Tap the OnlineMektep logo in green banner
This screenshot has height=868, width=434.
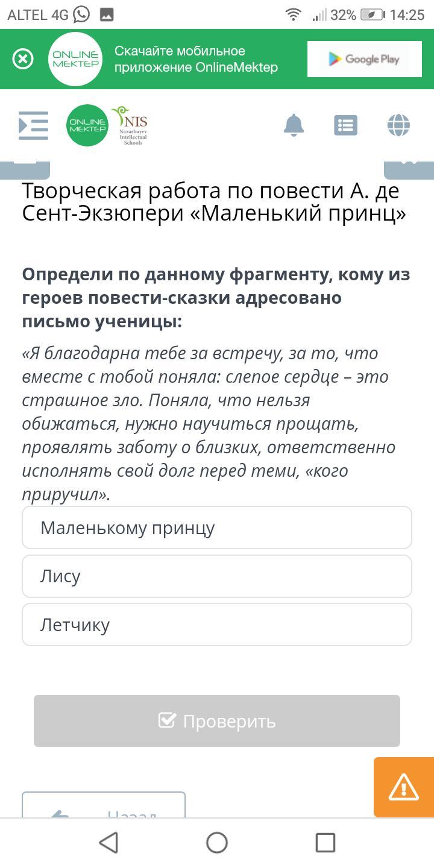point(76,59)
